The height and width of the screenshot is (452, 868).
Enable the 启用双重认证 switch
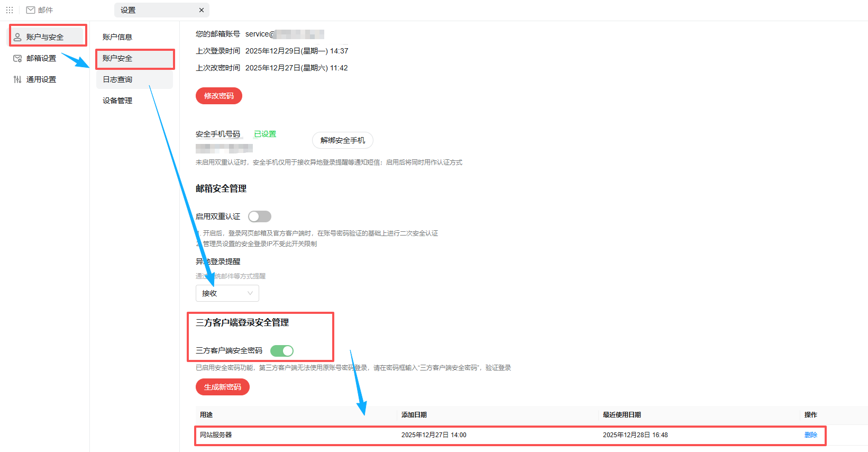[x=260, y=216]
